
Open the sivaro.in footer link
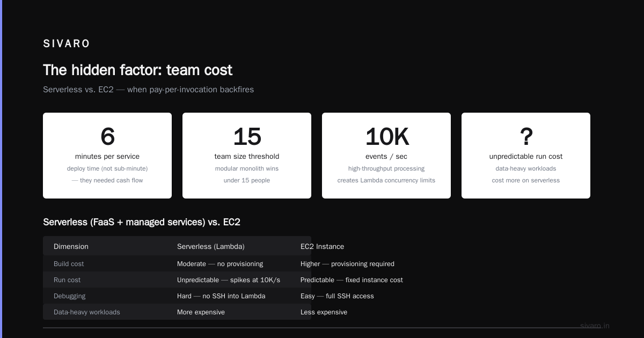pos(595,326)
